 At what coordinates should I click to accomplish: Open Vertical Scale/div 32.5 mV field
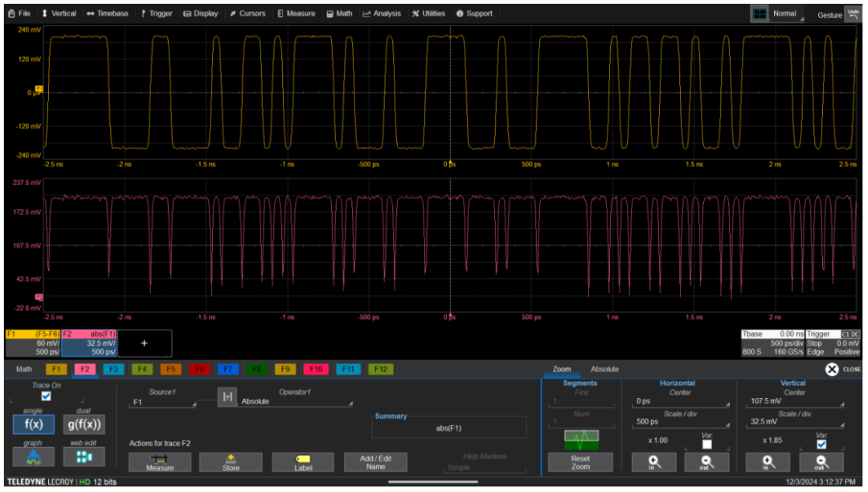(794, 422)
